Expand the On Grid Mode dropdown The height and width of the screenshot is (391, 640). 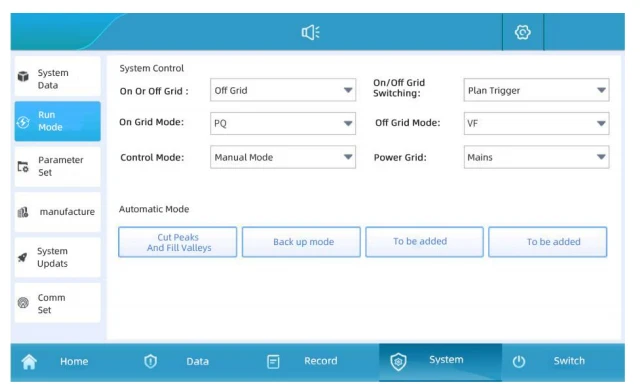pos(283,123)
